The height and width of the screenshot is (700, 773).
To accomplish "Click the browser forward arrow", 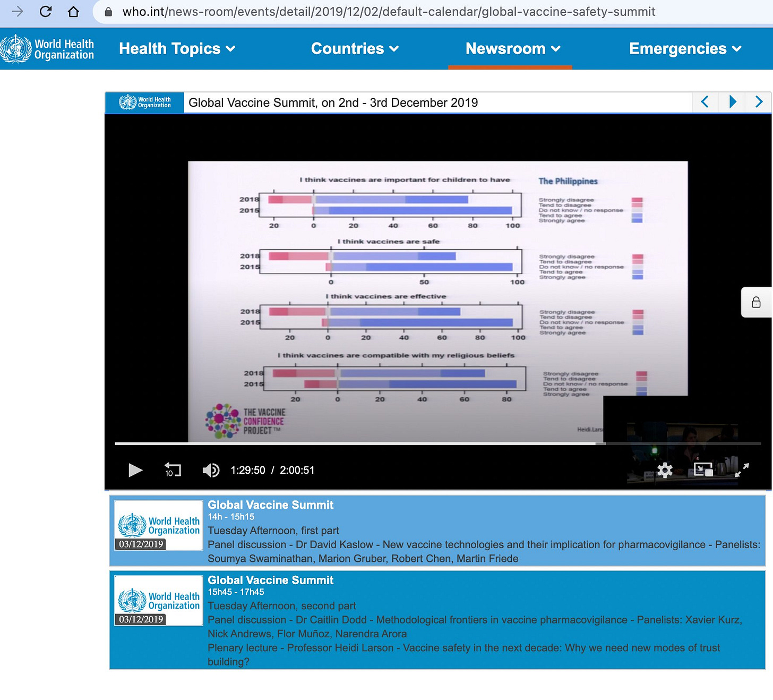I will point(18,11).
